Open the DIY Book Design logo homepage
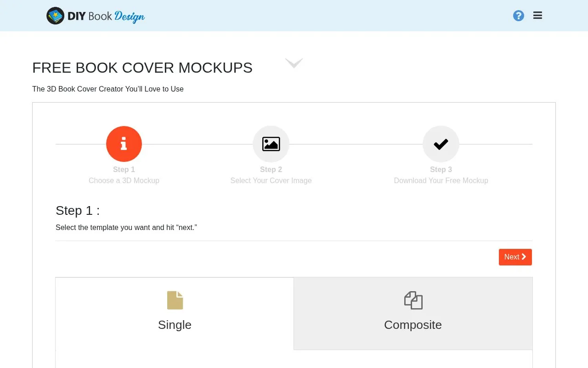588x368 pixels. click(x=96, y=16)
